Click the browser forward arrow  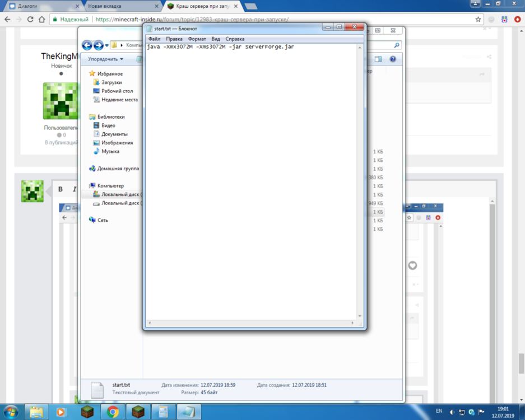[18, 20]
